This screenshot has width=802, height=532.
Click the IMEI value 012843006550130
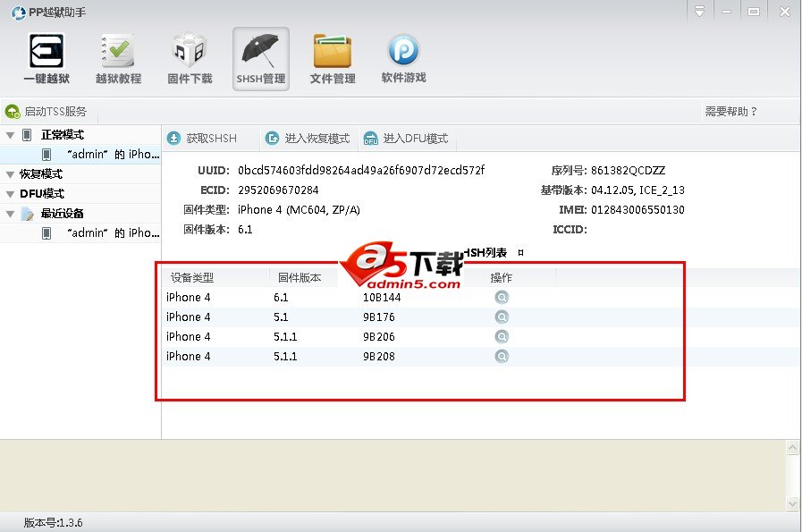pyautogui.click(x=637, y=210)
